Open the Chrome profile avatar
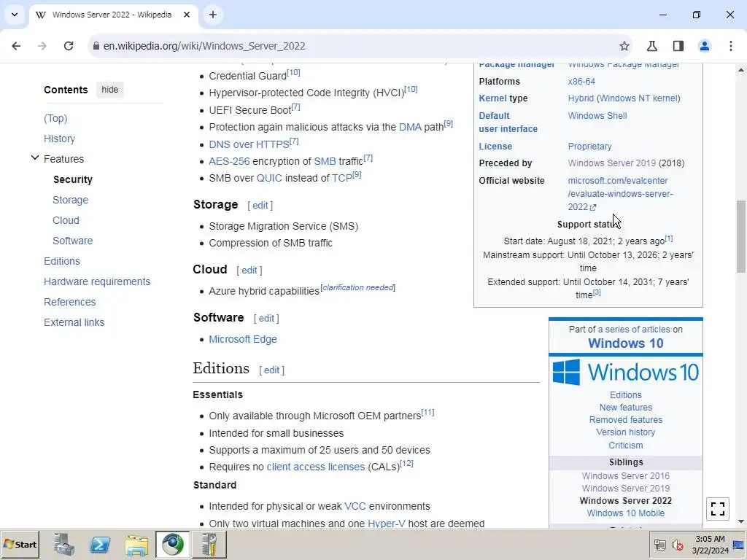 [x=704, y=46]
